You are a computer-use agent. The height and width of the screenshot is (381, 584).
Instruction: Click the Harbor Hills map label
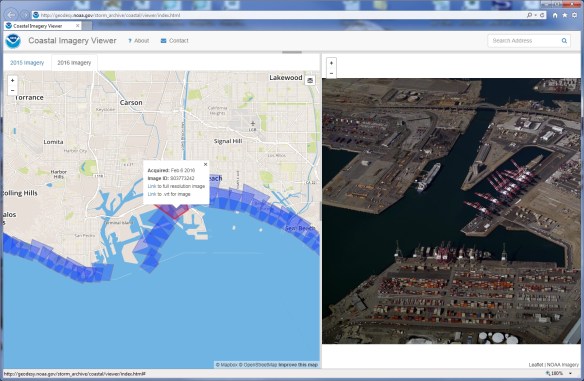[x=58, y=174]
